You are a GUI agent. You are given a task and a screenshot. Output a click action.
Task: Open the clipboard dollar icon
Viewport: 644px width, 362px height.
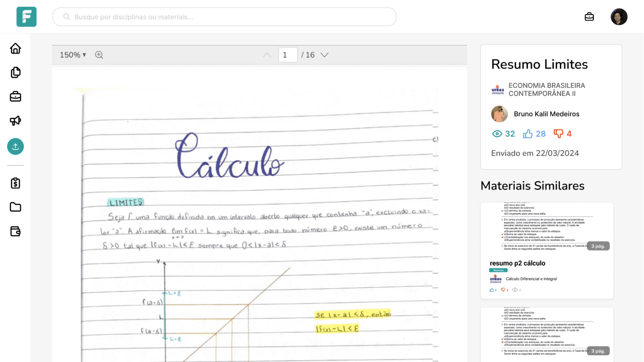pyautogui.click(x=15, y=183)
